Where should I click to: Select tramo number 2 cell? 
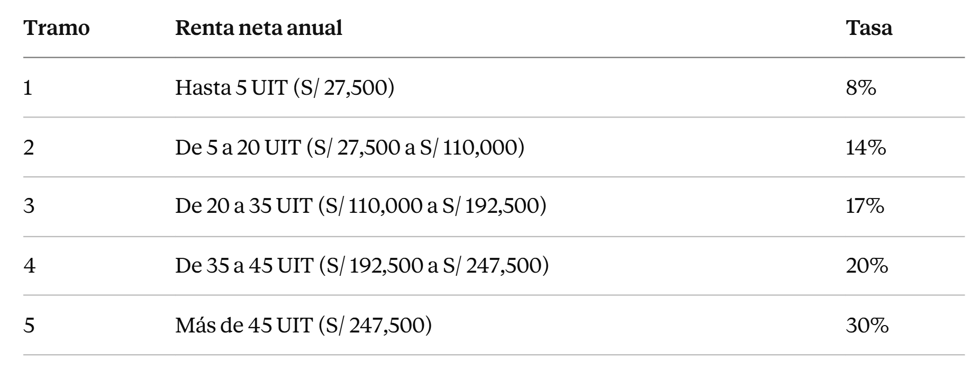click(x=29, y=147)
